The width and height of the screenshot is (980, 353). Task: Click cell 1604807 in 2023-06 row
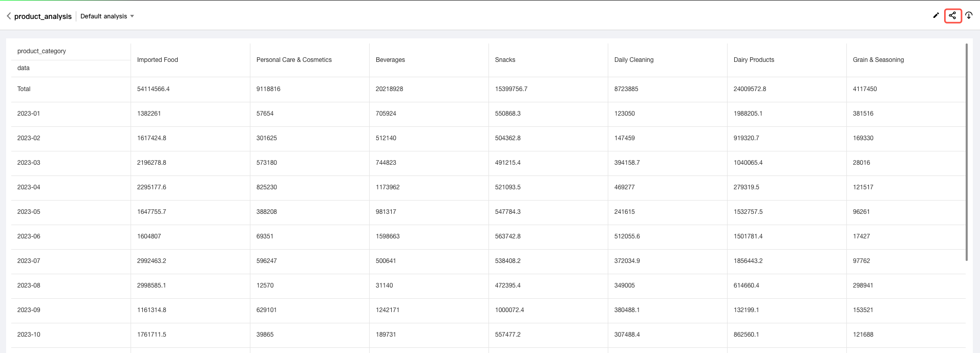(149, 236)
